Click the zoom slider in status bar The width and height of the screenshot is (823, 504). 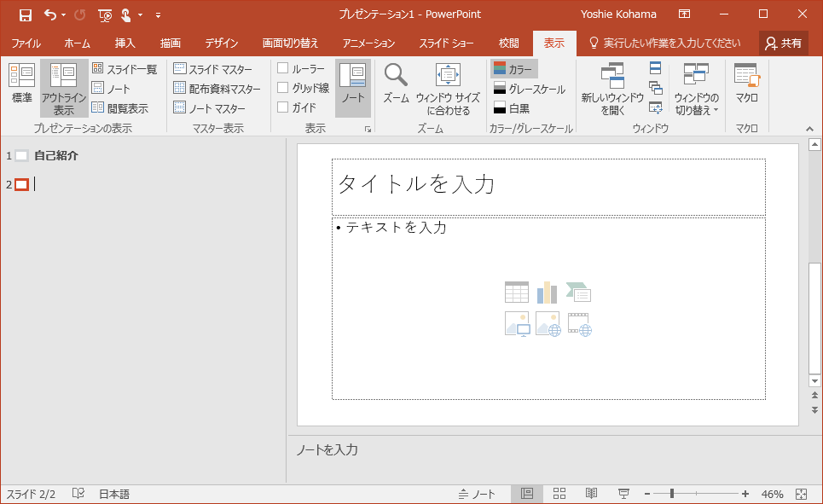pos(672,494)
